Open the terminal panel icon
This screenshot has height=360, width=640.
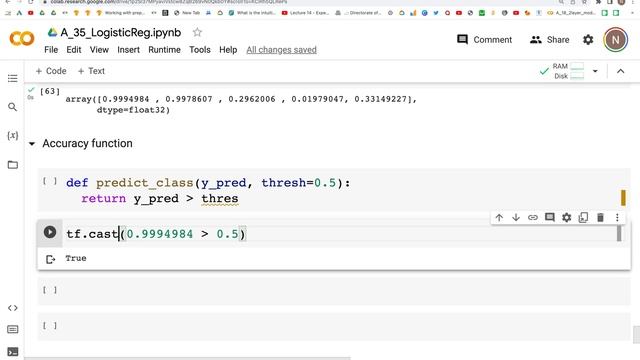(x=13, y=351)
